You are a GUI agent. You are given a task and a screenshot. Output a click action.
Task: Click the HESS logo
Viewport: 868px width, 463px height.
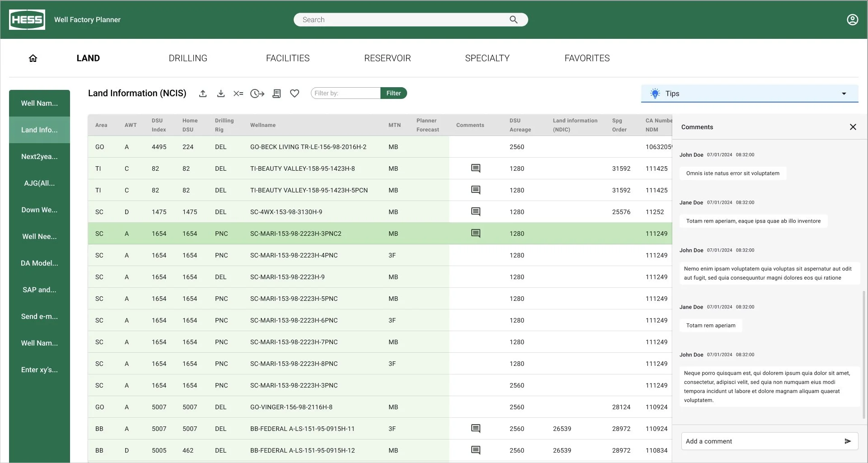tap(27, 19)
